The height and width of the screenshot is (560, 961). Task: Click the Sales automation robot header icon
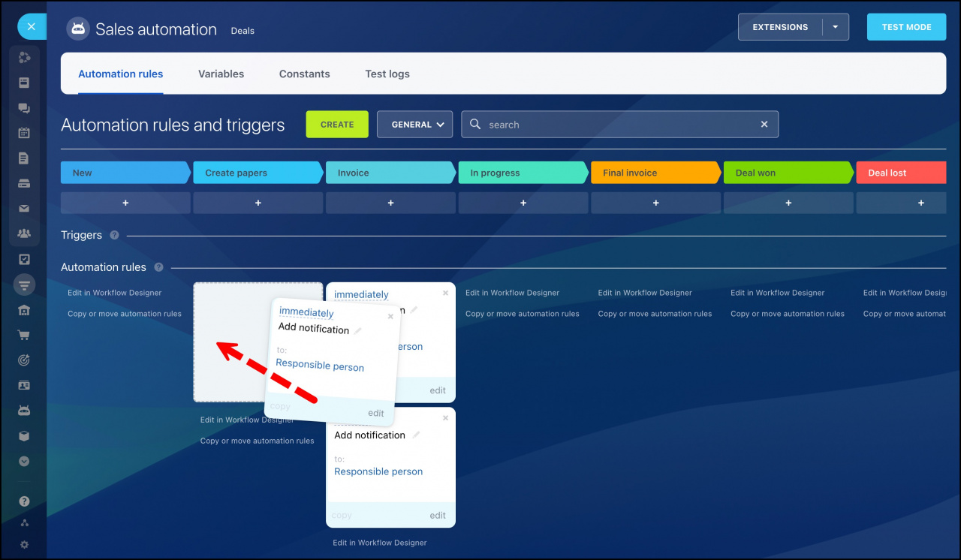click(78, 29)
